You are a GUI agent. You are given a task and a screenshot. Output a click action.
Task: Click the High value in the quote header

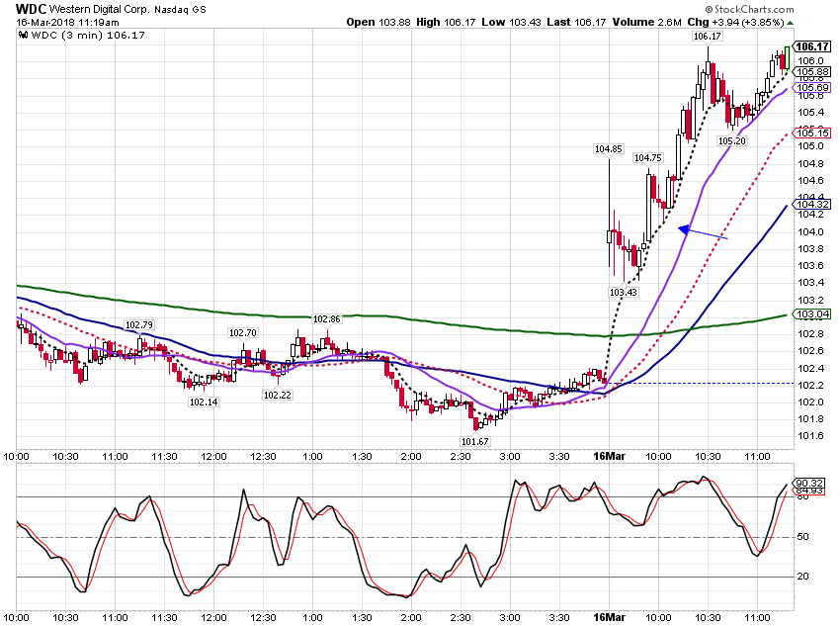click(x=446, y=22)
